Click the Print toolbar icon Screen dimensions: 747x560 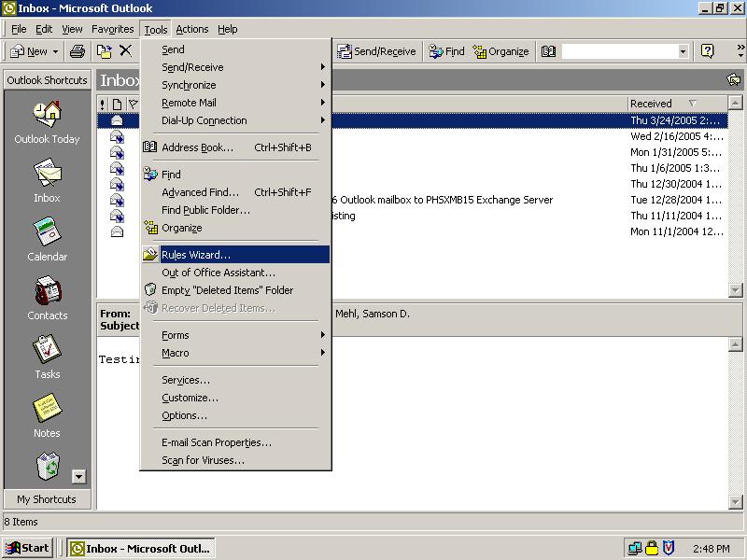click(78, 51)
